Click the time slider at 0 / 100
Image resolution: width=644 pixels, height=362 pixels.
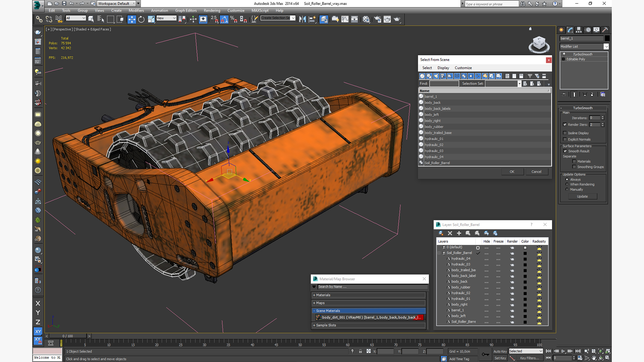pyautogui.click(x=67, y=336)
